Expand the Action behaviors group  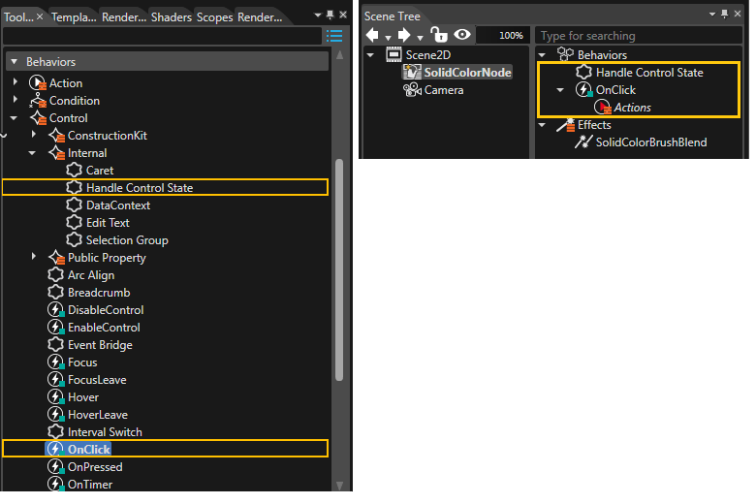[x=15, y=82]
